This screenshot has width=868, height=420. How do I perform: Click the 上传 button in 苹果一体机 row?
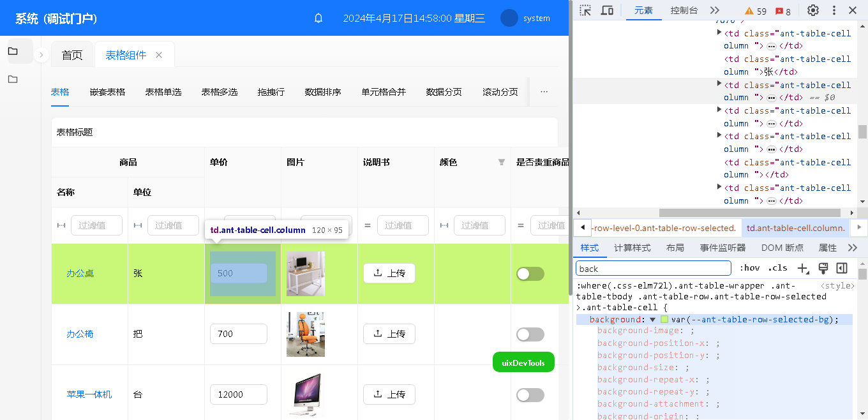point(389,394)
